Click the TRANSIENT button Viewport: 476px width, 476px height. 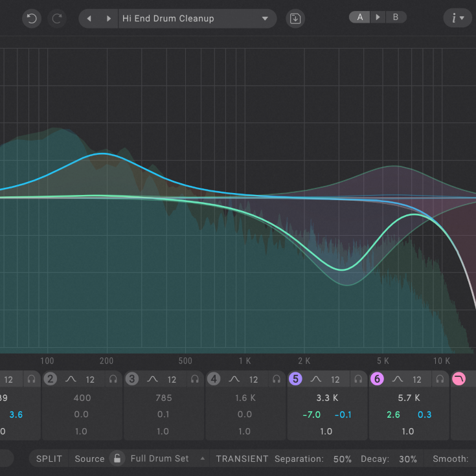tap(242, 459)
